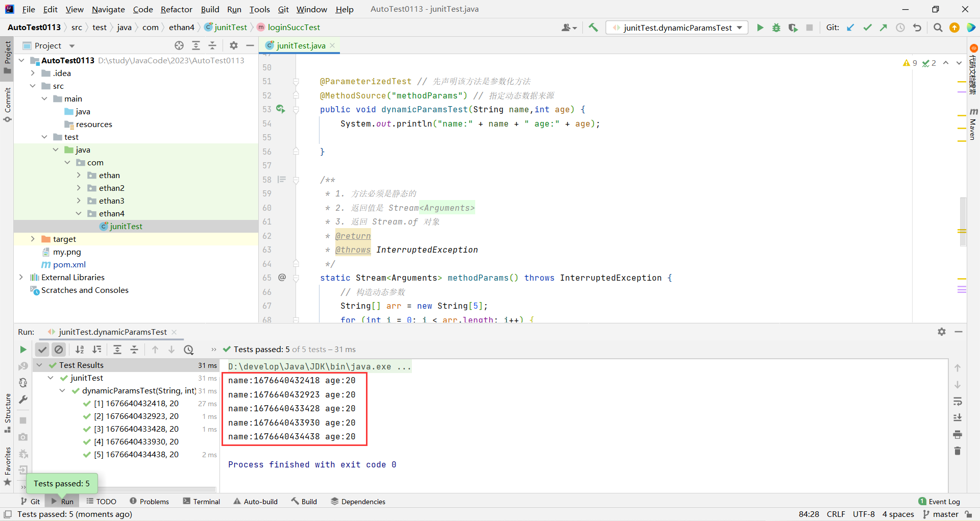Open Project panel settings gear

tap(234, 45)
